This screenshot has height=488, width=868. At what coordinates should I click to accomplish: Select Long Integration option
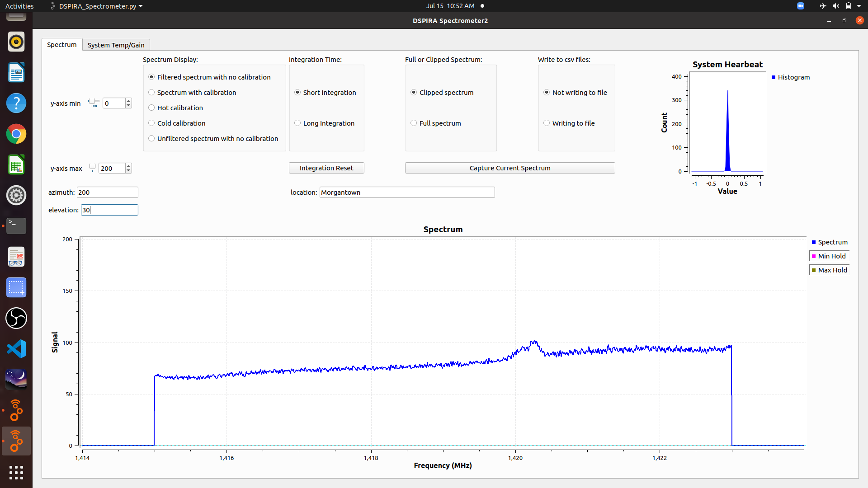pyautogui.click(x=325, y=123)
